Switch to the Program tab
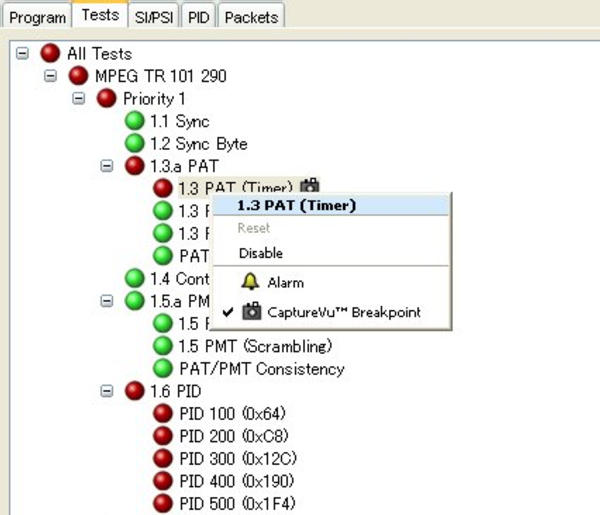600x515 pixels. [x=38, y=17]
